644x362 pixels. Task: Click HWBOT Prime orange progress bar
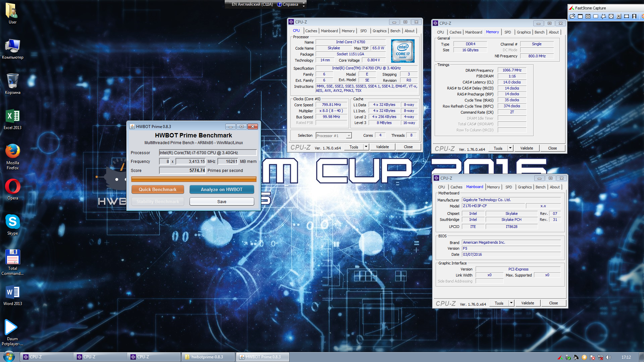coord(194,179)
